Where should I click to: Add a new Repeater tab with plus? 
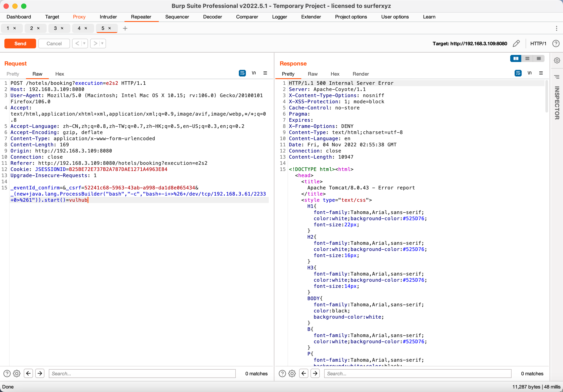[125, 28]
